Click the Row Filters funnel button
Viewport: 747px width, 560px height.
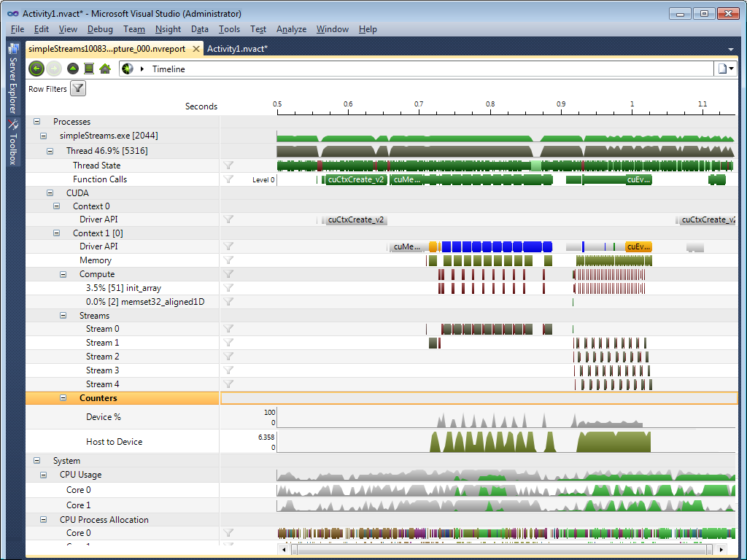tap(77, 88)
